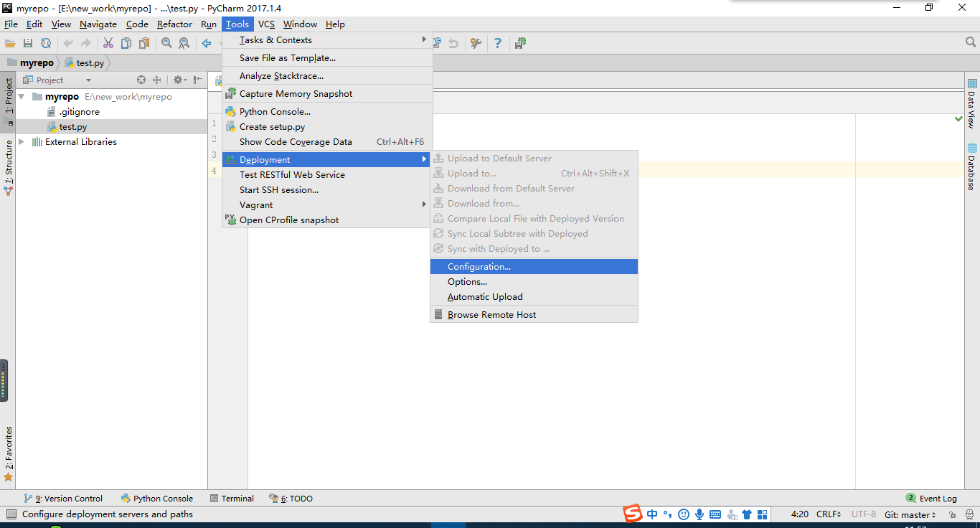This screenshot has height=528, width=980.
Task: Click test.py breadcrumb in navigation bar
Action: 85,63
